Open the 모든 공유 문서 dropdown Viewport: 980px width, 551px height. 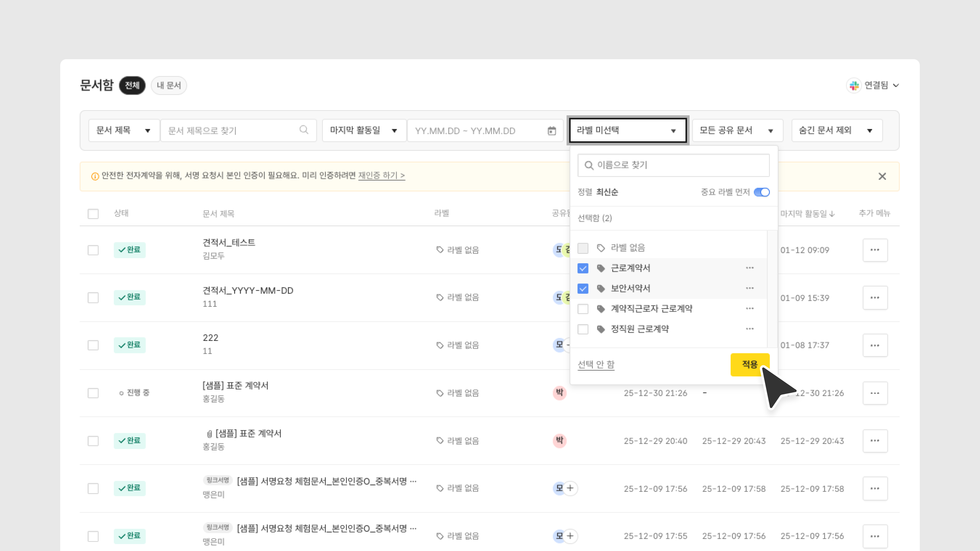click(x=737, y=130)
